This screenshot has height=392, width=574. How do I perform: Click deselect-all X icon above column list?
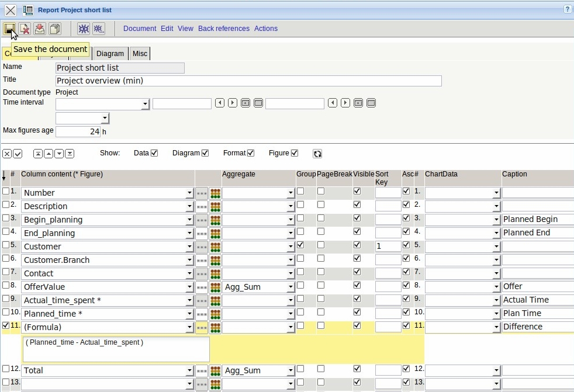(x=7, y=154)
